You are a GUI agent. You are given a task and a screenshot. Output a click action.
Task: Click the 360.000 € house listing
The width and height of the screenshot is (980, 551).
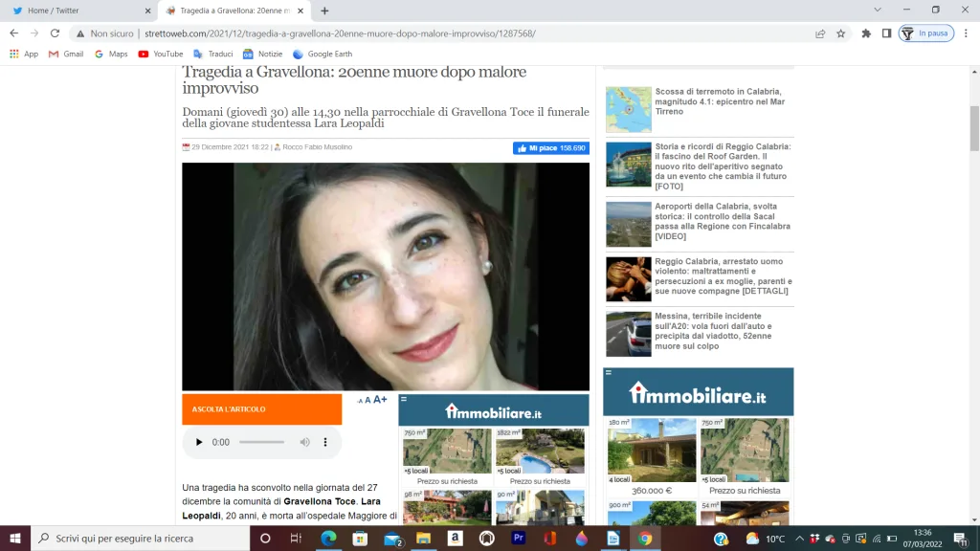pyautogui.click(x=652, y=457)
